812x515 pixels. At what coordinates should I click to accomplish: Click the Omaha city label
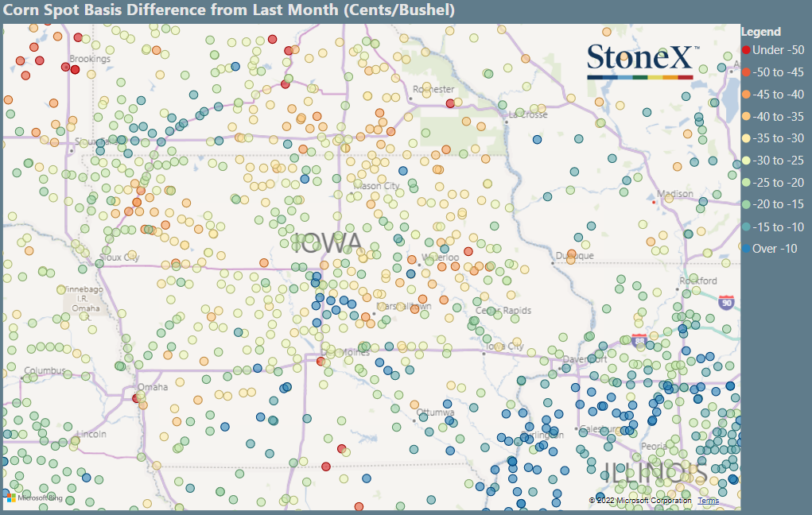pyautogui.click(x=152, y=387)
